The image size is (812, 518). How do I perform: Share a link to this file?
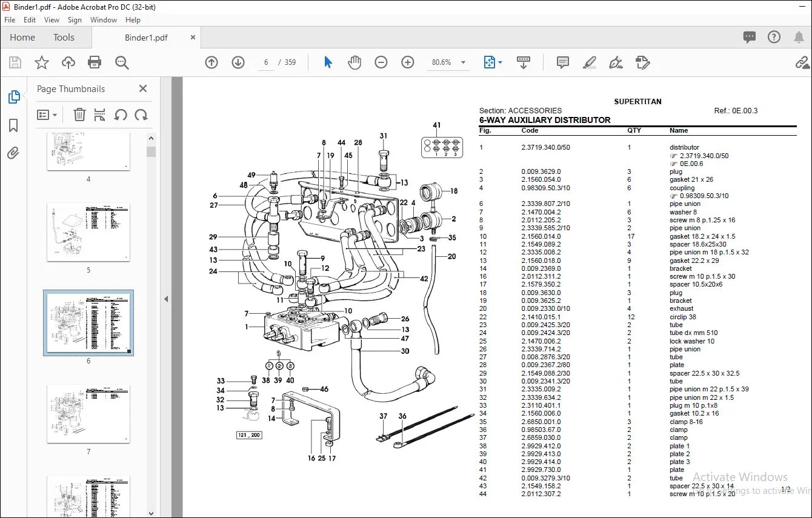click(802, 62)
